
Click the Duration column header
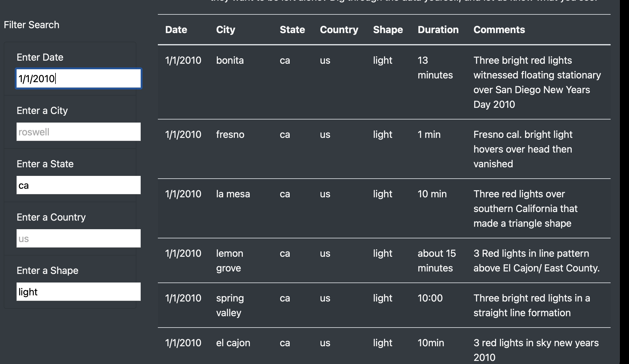[x=438, y=30]
